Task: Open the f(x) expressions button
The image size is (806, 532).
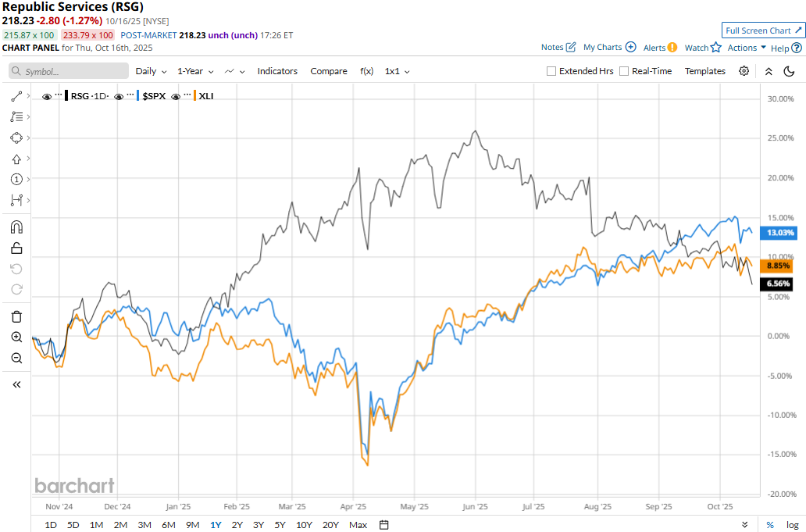Action: [x=366, y=71]
